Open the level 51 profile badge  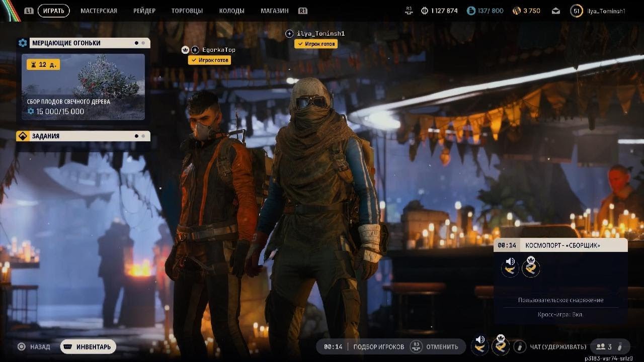(x=577, y=11)
